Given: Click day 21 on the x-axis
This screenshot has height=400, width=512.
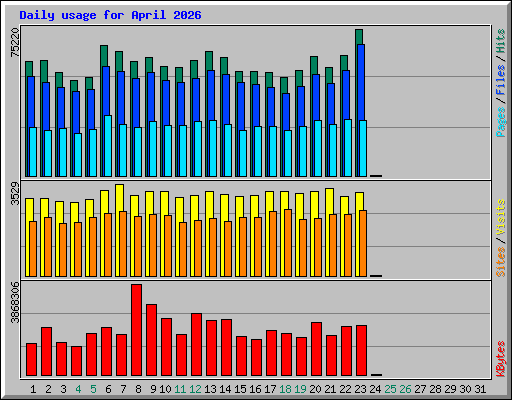Looking at the screenshot, I should pyautogui.click(x=330, y=389).
